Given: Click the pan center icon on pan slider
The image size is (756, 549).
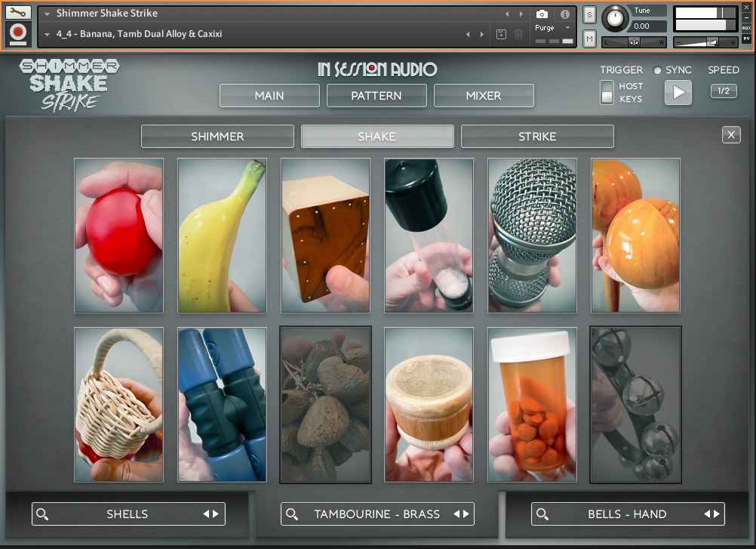Looking at the screenshot, I should tap(634, 42).
